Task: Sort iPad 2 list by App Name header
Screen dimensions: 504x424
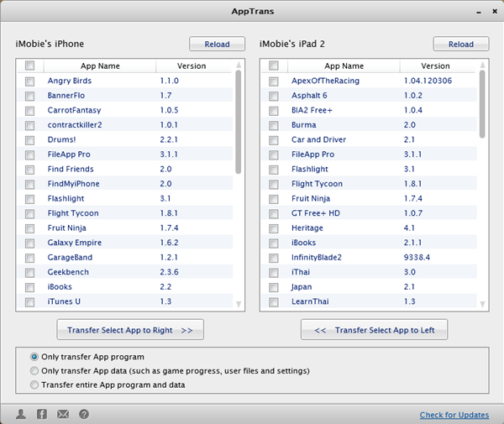Action: [344, 65]
